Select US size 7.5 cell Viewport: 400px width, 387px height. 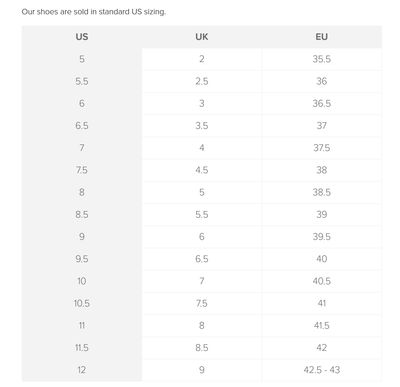point(82,170)
